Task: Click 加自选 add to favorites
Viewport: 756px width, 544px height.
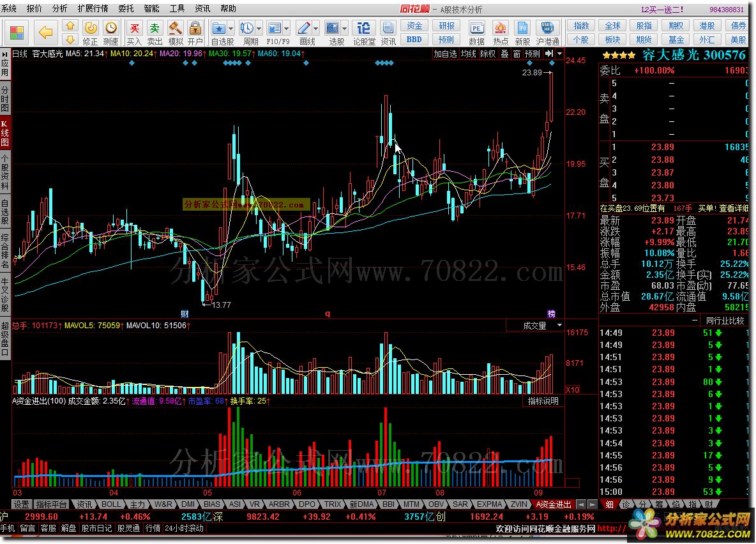Action: coord(445,54)
